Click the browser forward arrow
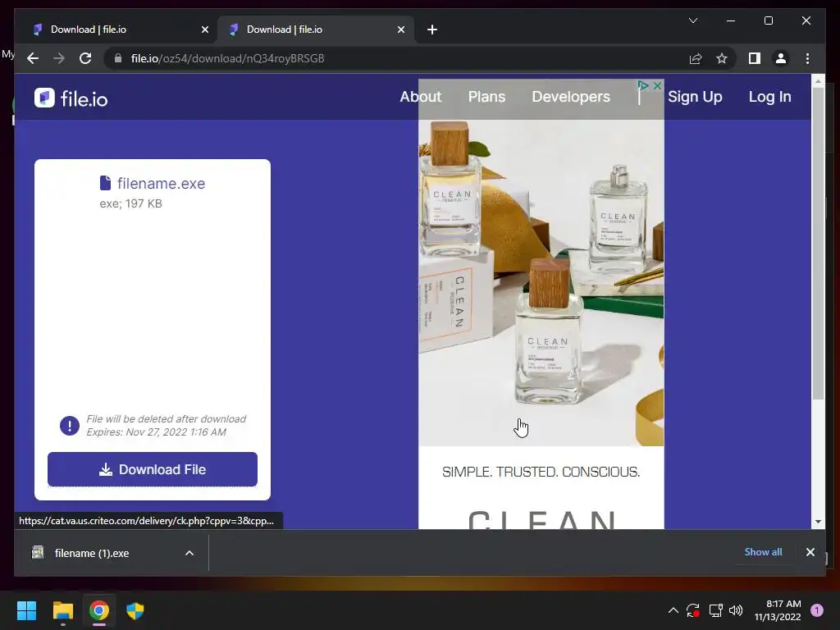 pos(59,58)
